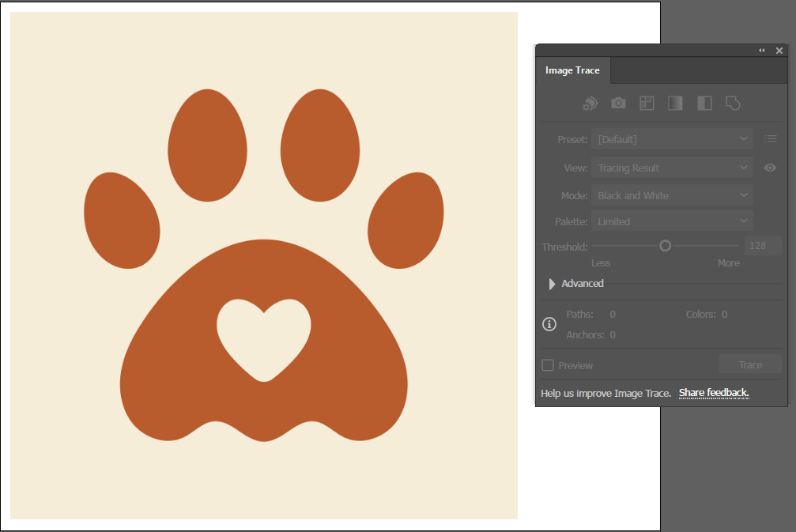Select the Low Color preset icon
796x532 pixels.
[x=647, y=103]
